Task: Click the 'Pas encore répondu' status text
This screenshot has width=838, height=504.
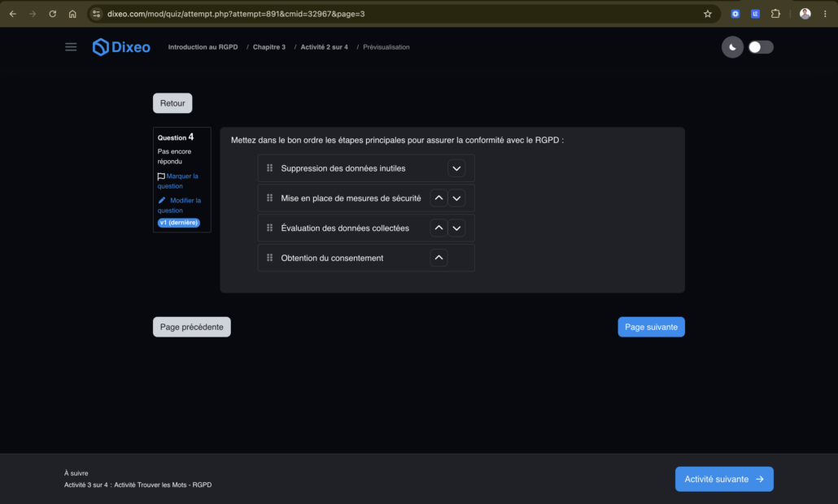Action: click(x=174, y=156)
